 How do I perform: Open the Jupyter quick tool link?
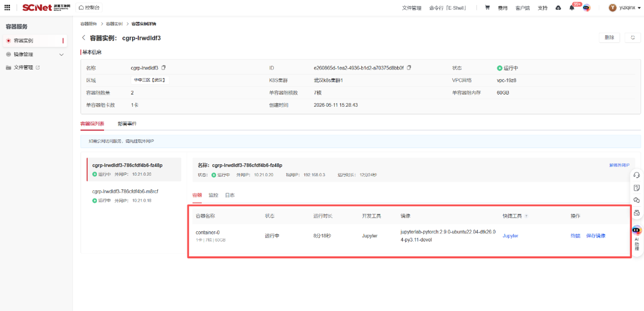(510, 236)
